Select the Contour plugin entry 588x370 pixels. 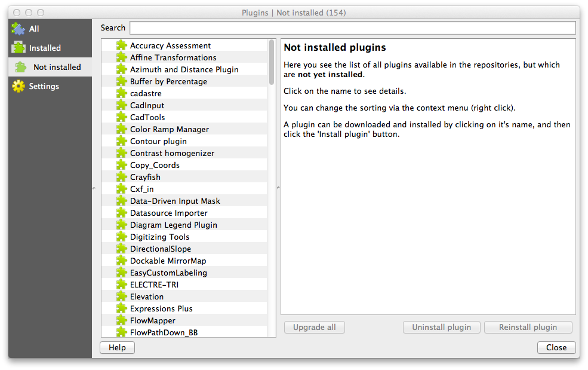[x=158, y=141]
